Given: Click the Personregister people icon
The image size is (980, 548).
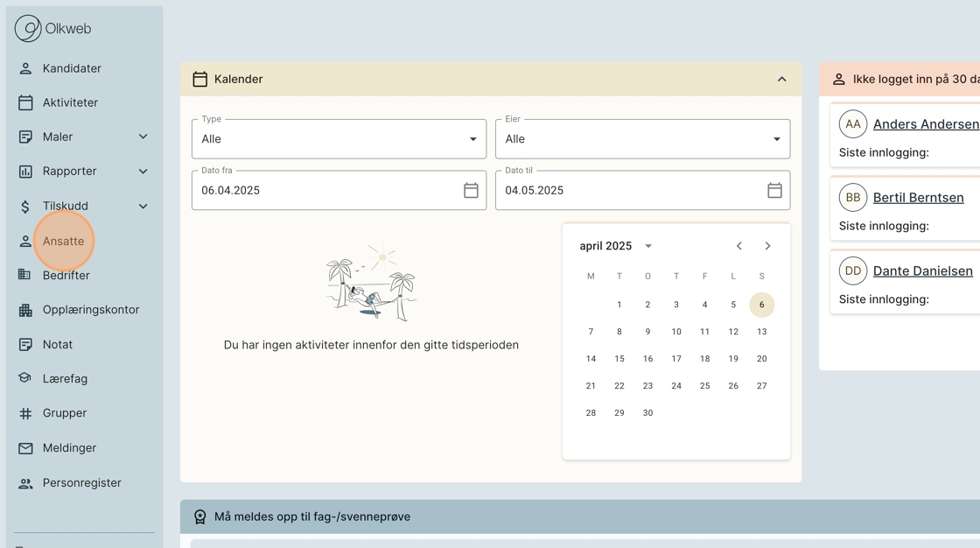Looking at the screenshot, I should 25,483.
